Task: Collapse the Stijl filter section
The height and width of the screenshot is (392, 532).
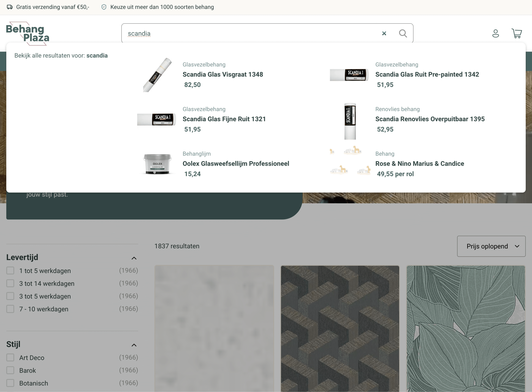Action: pyautogui.click(x=134, y=345)
